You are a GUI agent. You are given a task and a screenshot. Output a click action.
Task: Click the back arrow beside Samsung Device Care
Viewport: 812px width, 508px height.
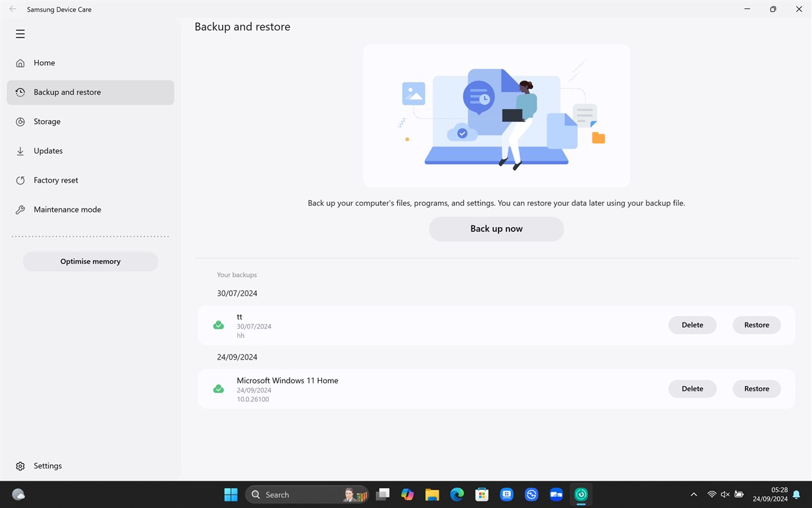[12, 9]
